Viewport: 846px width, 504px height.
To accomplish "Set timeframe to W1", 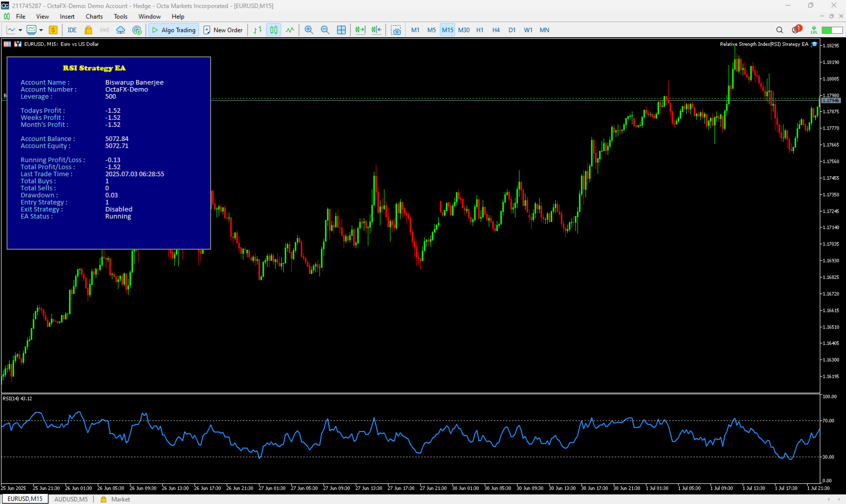I will [x=528, y=30].
